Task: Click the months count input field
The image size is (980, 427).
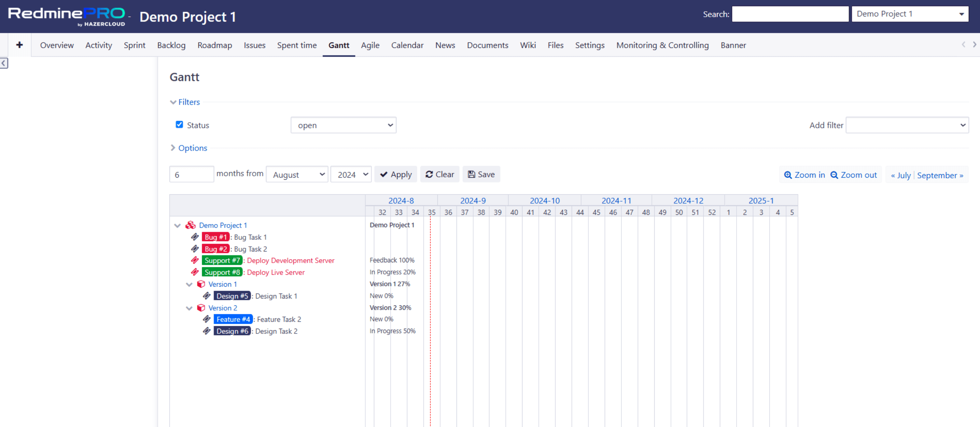Action: point(191,175)
